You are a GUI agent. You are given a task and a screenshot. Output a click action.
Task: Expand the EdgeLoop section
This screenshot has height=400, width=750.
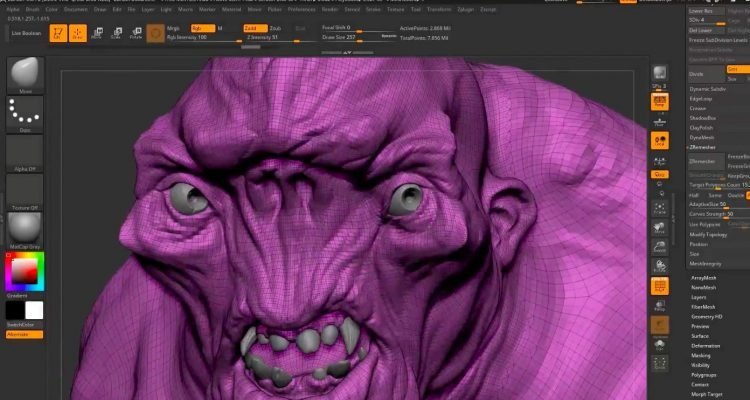click(699, 99)
